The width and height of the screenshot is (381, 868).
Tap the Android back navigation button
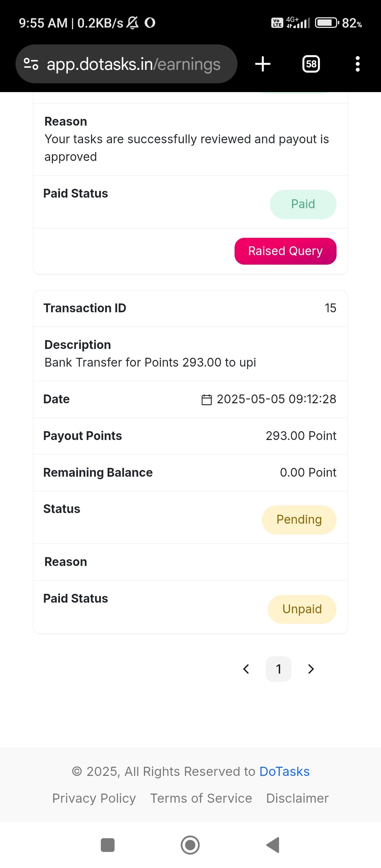[273, 845]
